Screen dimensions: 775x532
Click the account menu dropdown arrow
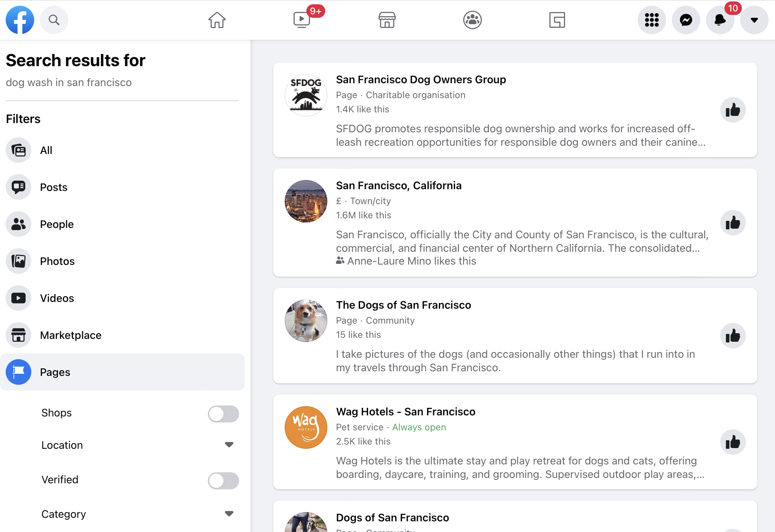tap(754, 20)
